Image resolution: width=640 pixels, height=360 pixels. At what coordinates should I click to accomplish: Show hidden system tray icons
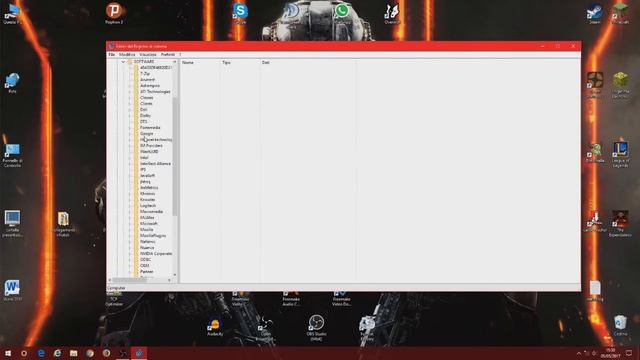point(578,353)
